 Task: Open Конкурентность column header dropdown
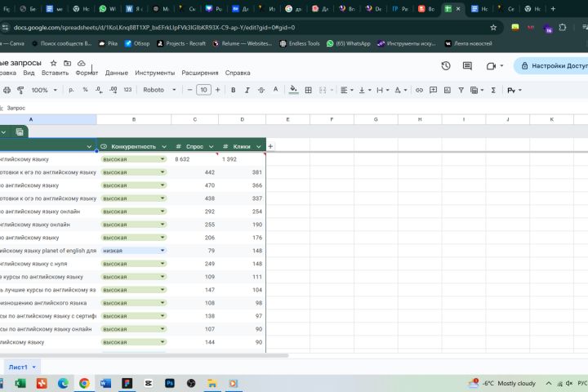click(x=164, y=147)
